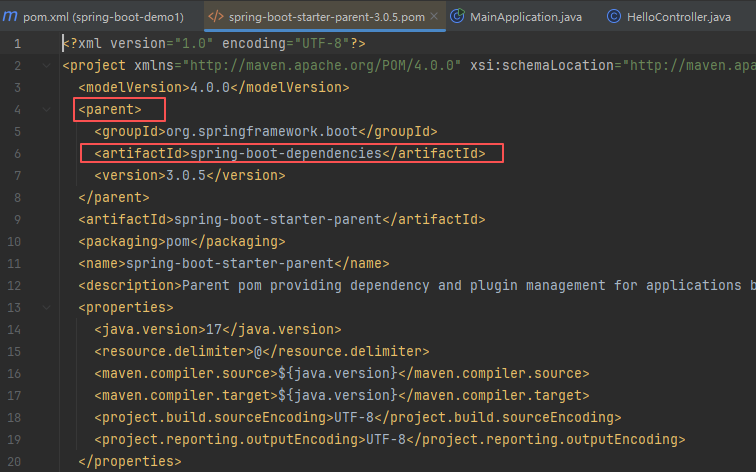Collapse project tag fold on line 2

click(46, 66)
